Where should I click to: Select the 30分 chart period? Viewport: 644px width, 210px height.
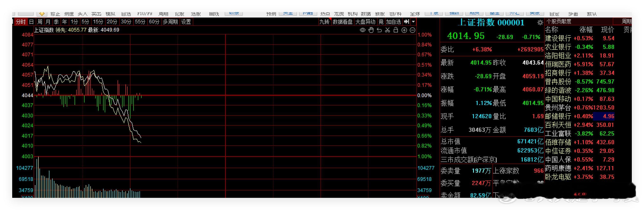click(126, 22)
